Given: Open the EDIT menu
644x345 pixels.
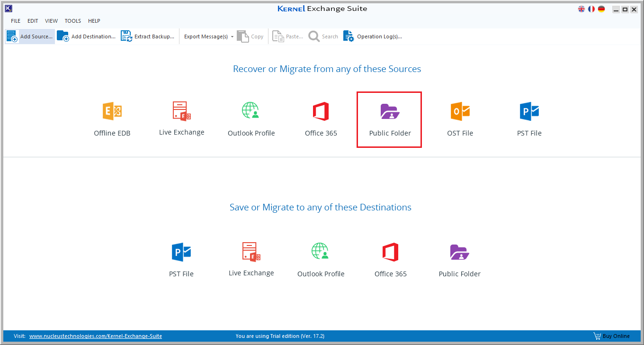Looking at the screenshot, I should [33, 21].
